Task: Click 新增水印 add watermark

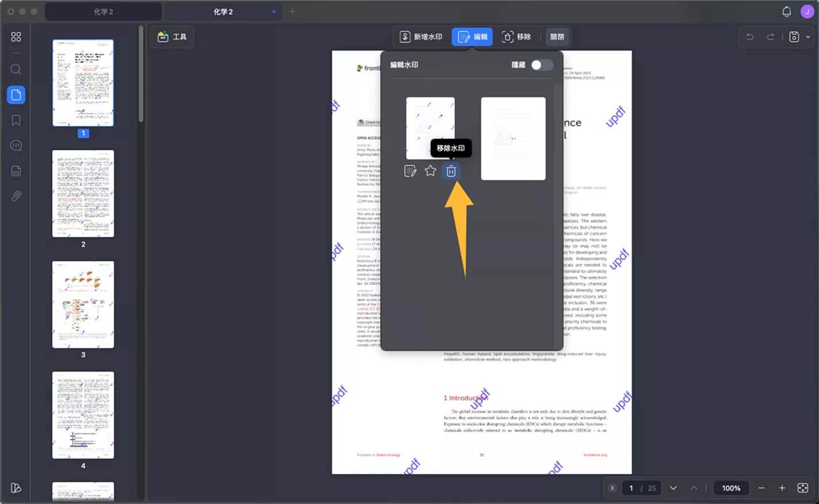Action: pyautogui.click(x=421, y=37)
